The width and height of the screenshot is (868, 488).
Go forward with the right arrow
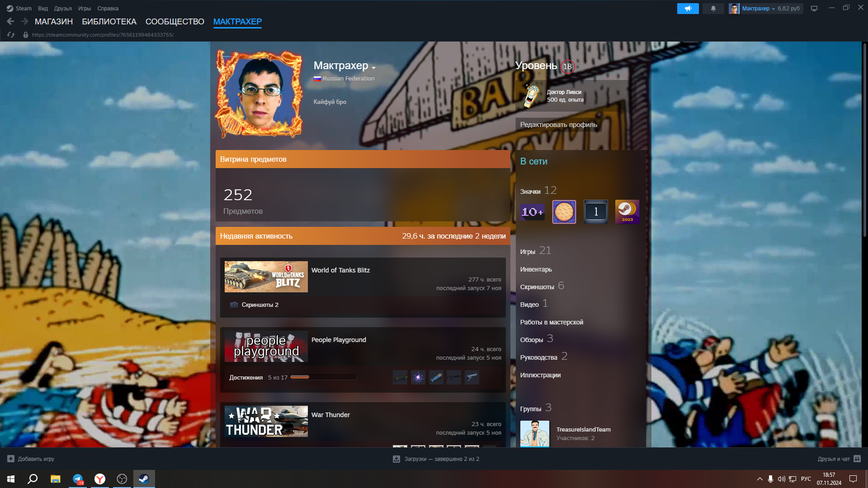tap(25, 21)
